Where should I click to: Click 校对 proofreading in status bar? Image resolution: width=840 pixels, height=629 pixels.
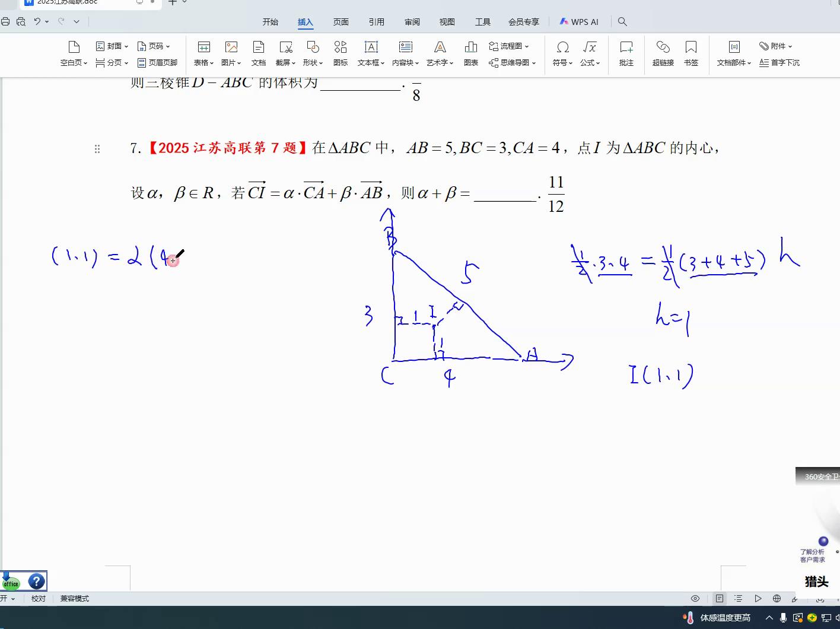[x=39, y=599]
